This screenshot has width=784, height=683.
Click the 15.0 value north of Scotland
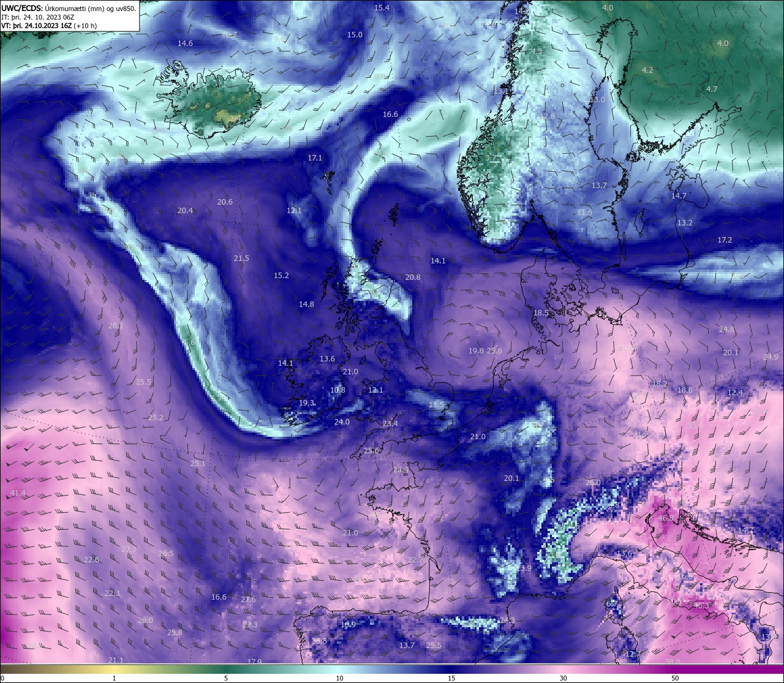(355, 35)
